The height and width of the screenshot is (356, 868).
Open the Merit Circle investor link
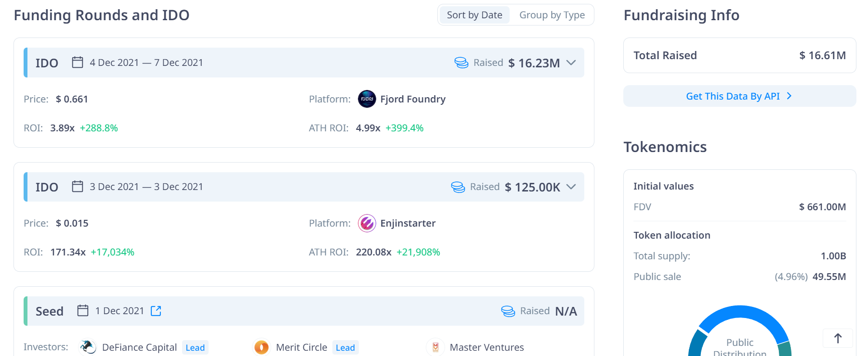(x=301, y=347)
